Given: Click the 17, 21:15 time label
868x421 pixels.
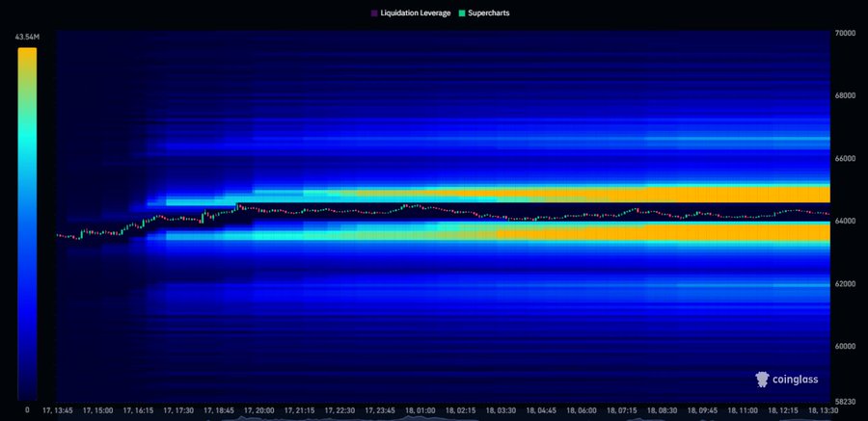Looking at the screenshot, I should (300, 410).
